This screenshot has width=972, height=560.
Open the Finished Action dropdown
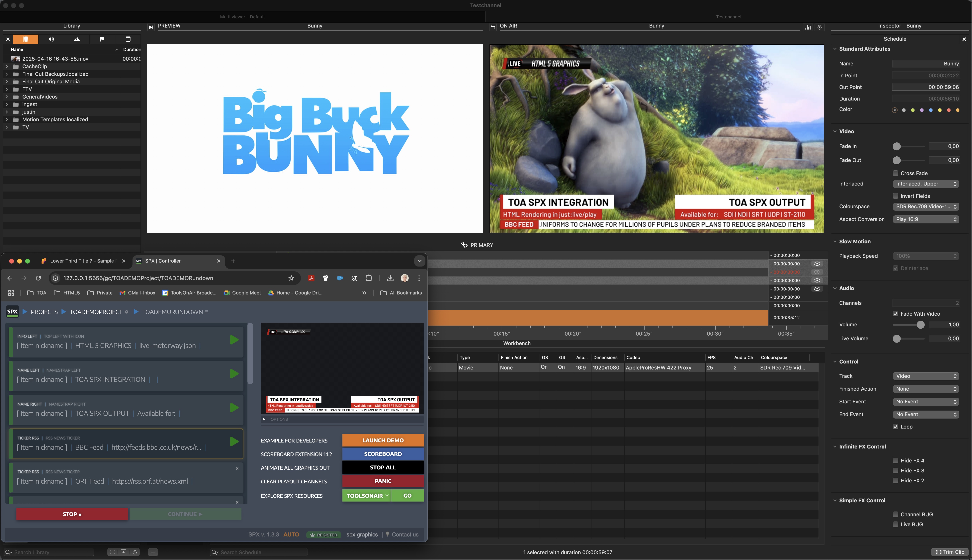[926, 389]
